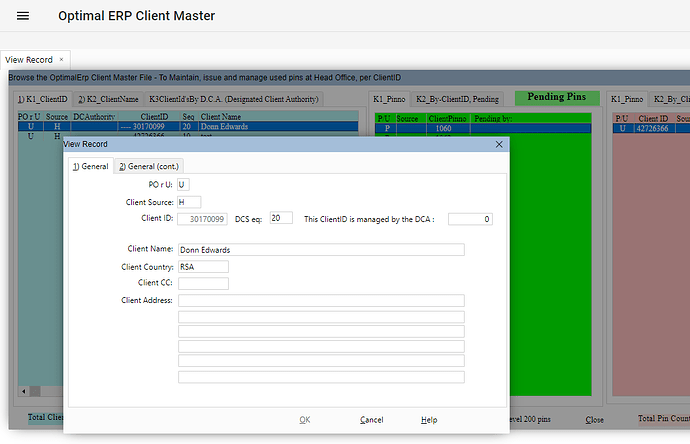
Task: Click the Help button
Action: pyautogui.click(x=429, y=420)
